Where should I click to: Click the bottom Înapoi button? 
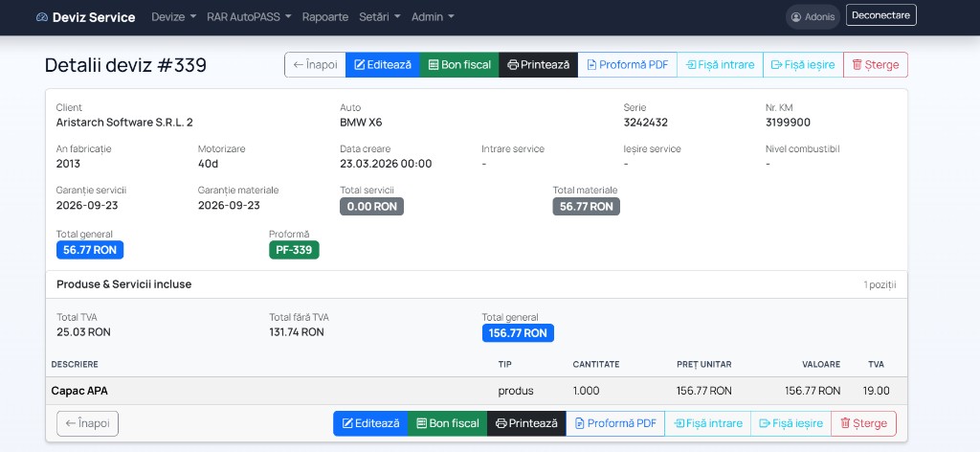[x=87, y=423]
